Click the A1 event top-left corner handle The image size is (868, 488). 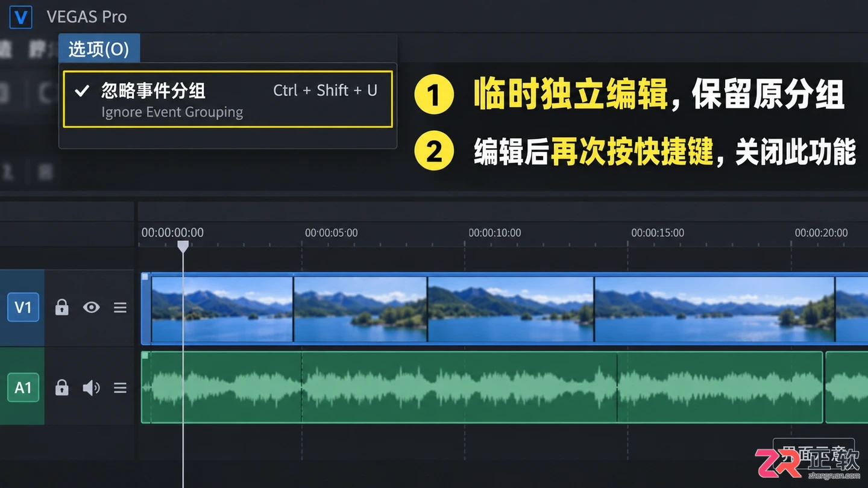(145, 355)
